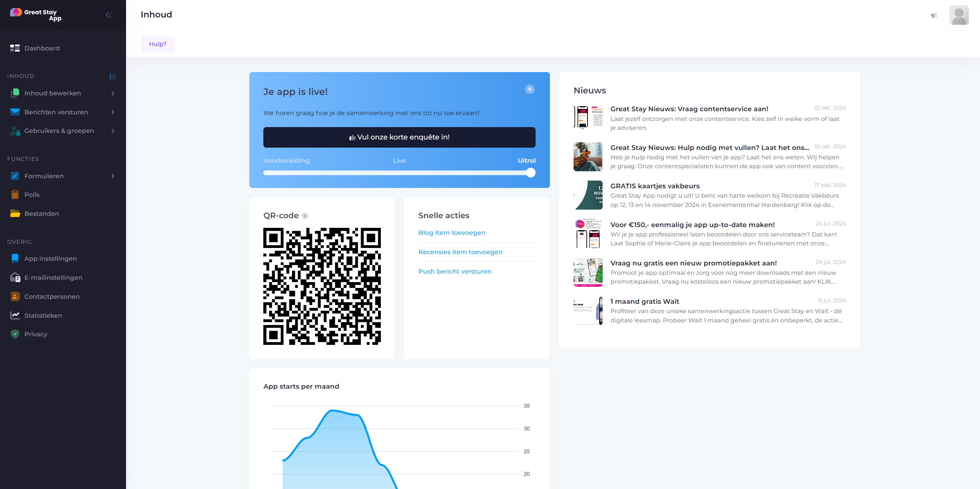
Task: Click the 'Blog item toevoegen' link
Action: tap(452, 232)
